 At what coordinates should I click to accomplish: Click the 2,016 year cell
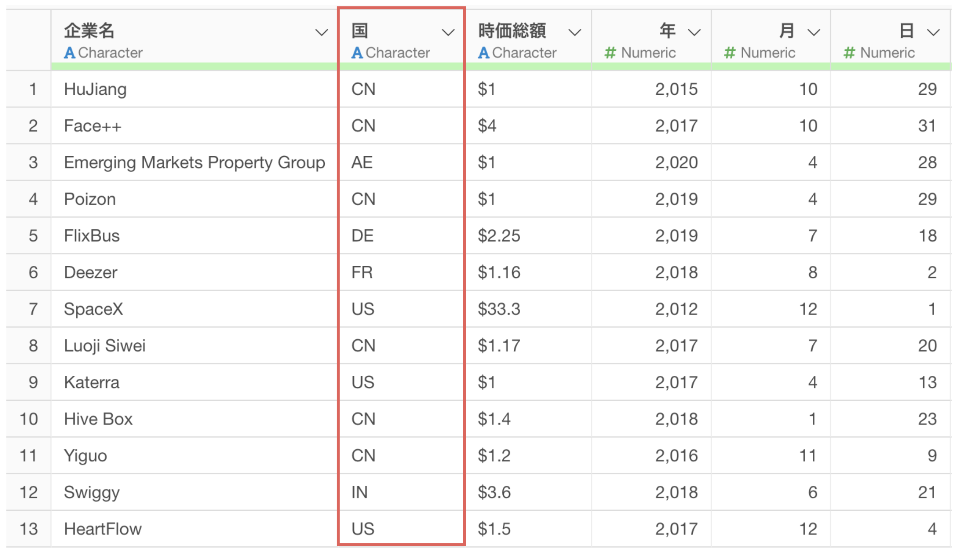click(651, 456)
